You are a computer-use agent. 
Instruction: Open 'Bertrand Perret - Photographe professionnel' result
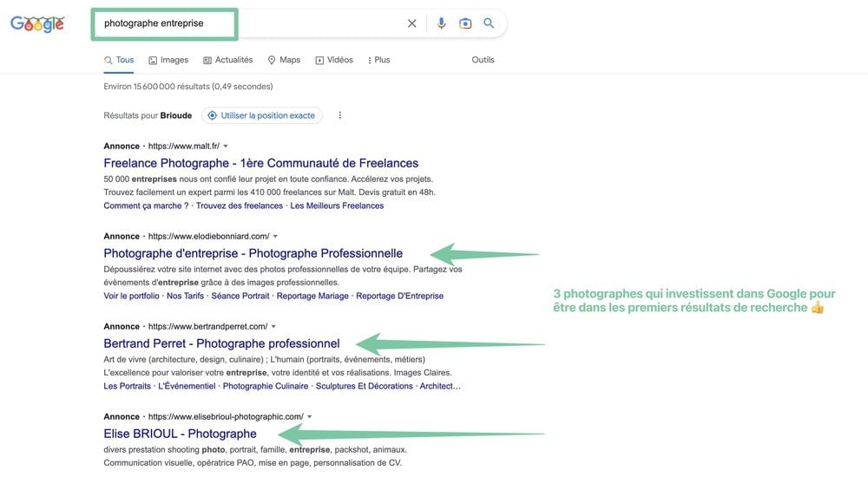[x=221, y=343]
